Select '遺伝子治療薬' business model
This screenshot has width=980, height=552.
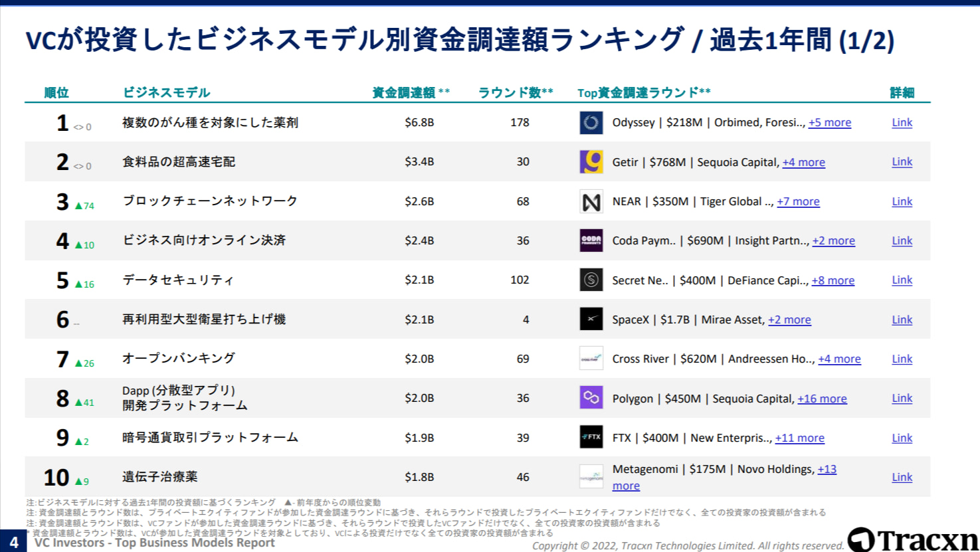(x=159, y=477)
